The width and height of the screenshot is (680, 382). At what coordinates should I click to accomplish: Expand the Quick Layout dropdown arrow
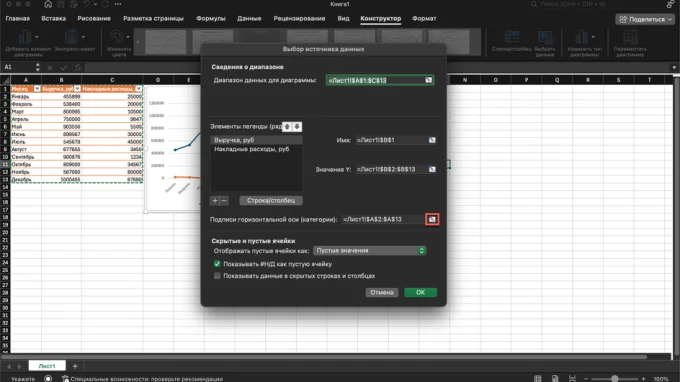point(83,37)
